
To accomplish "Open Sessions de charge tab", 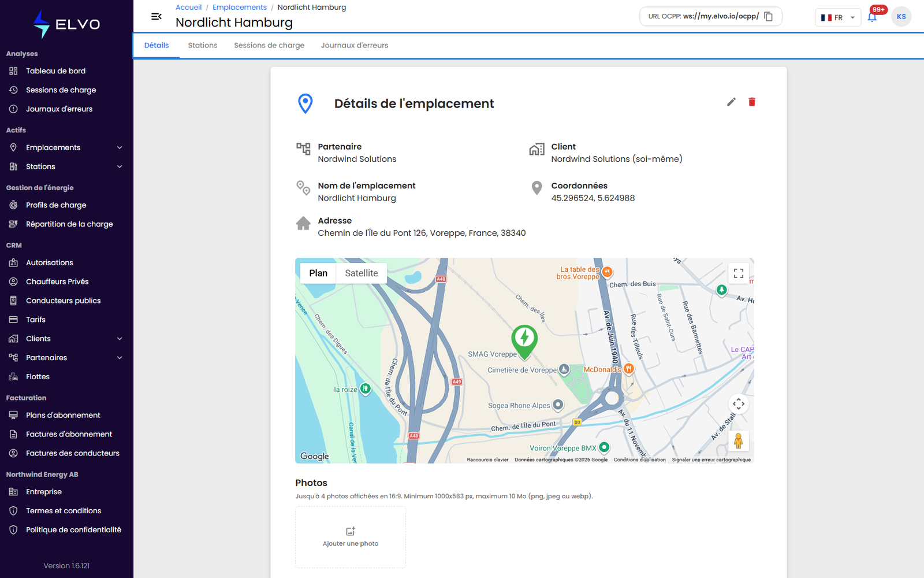I will point(269,46).
